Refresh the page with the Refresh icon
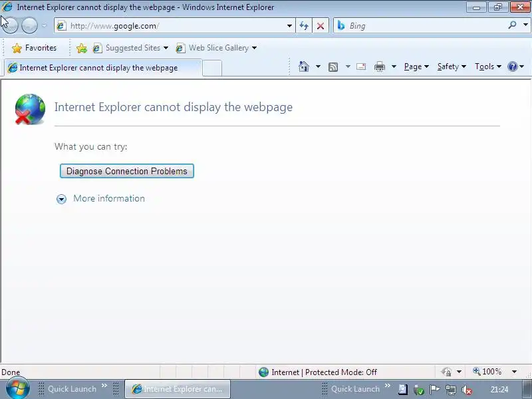532x399 pixels. [304, 26]
